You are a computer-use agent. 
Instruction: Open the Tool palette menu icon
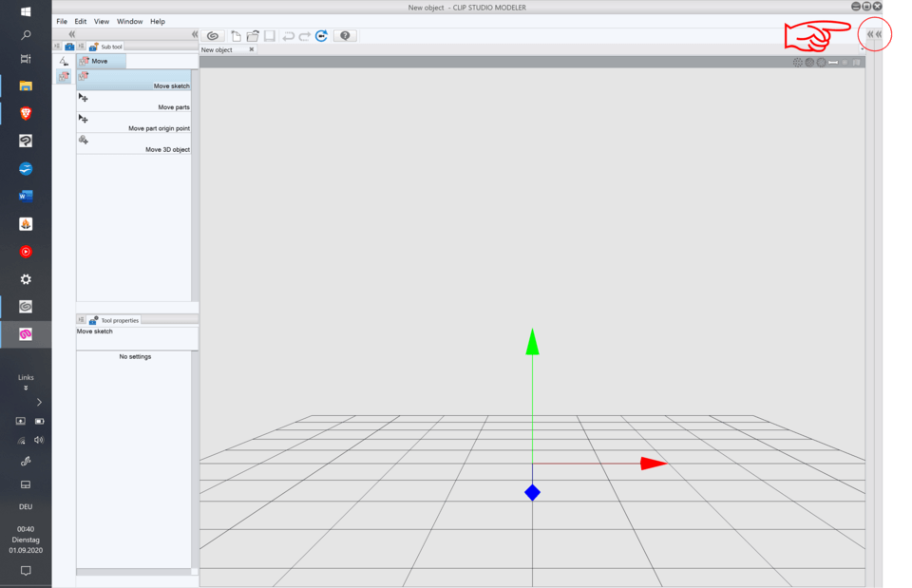click(57, 47)
